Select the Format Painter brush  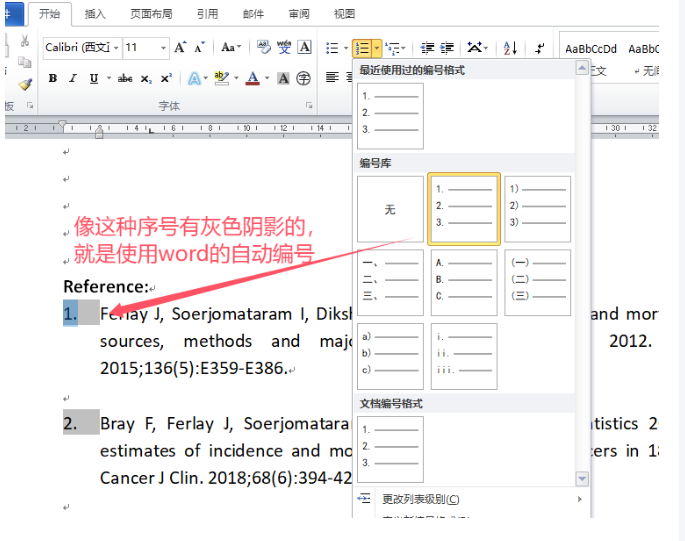[x=25, y=84]
